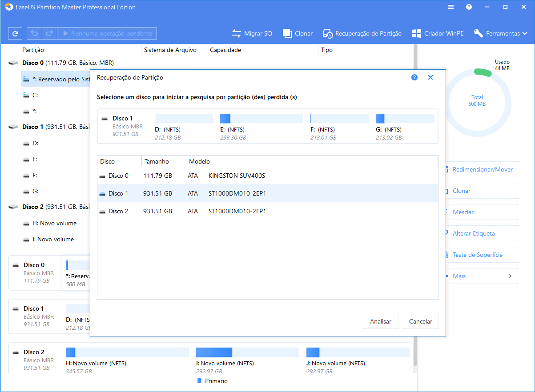Open the Clonar toolbar option
The height and width of the screenshot is (392, 535).
[298, 33]
